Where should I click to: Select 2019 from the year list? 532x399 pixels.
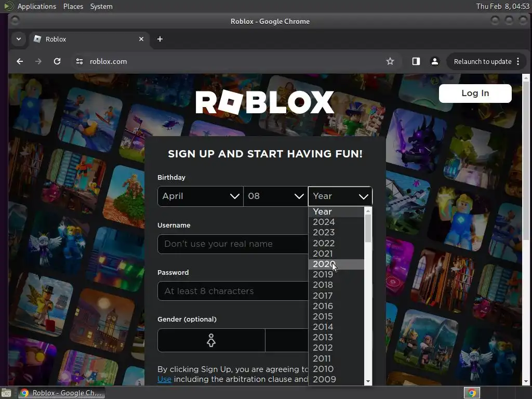(336, 274)
